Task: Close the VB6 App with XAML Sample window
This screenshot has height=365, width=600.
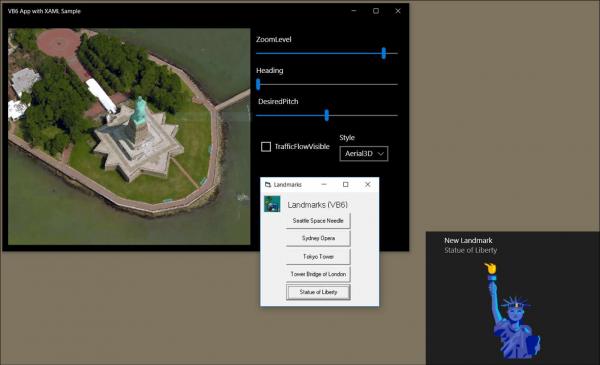Action: [398, 11]
